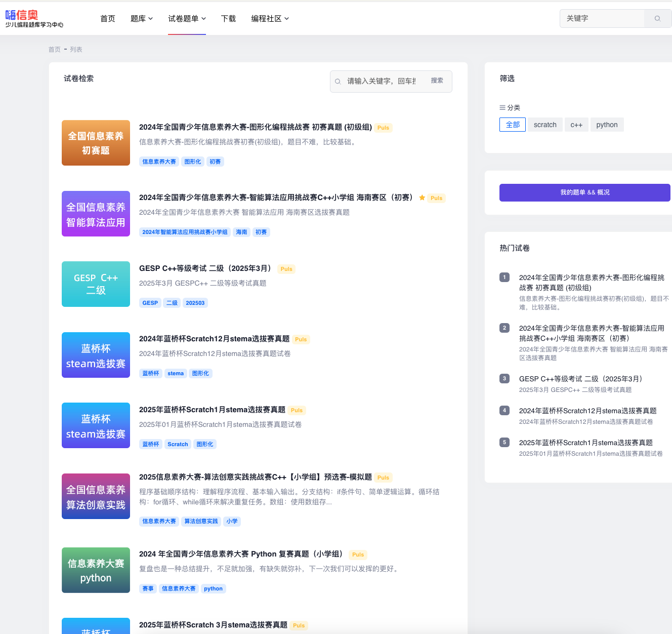Click the Puls badge on GESP paper
This screenshot has height=634, width=672.
coord(286,269)
